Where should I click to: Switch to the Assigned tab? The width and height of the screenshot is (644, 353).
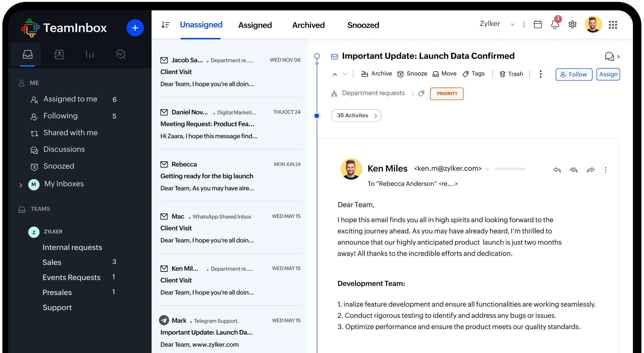255,25
